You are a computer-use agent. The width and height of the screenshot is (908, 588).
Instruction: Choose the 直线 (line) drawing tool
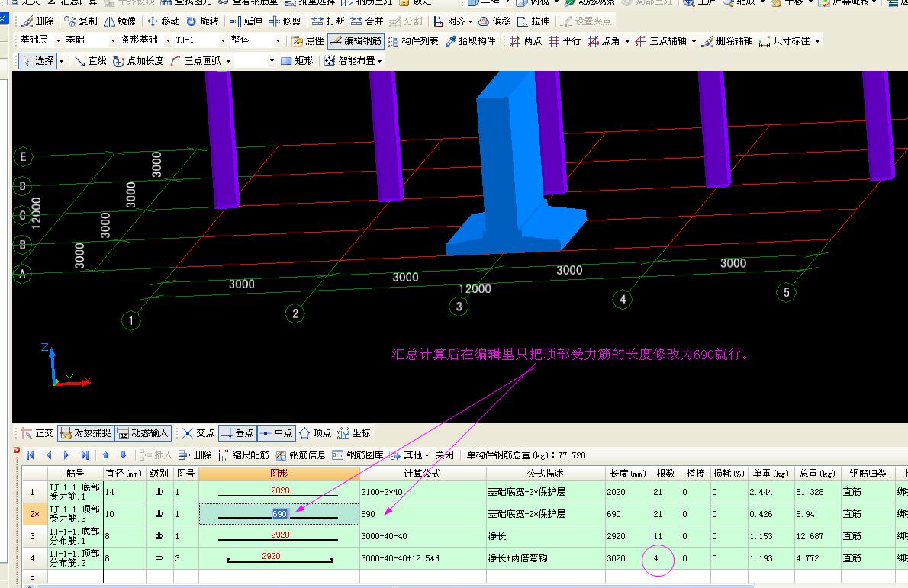tap(91, 61)
